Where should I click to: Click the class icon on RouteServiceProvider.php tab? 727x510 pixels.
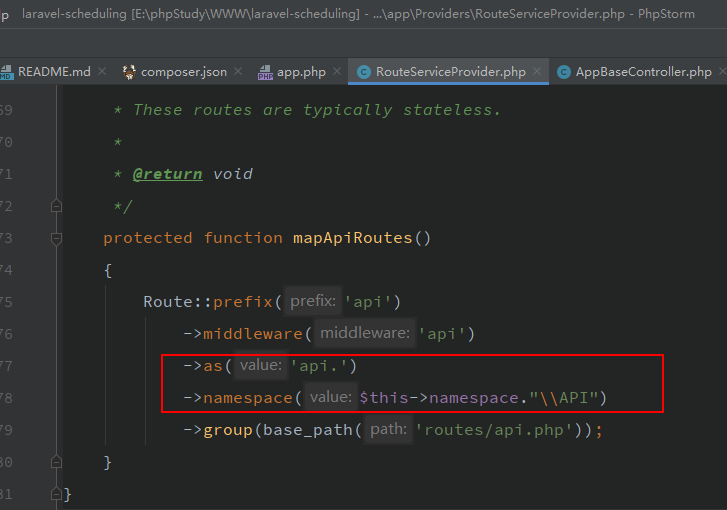pyautogui.click(x=364, y=72)
